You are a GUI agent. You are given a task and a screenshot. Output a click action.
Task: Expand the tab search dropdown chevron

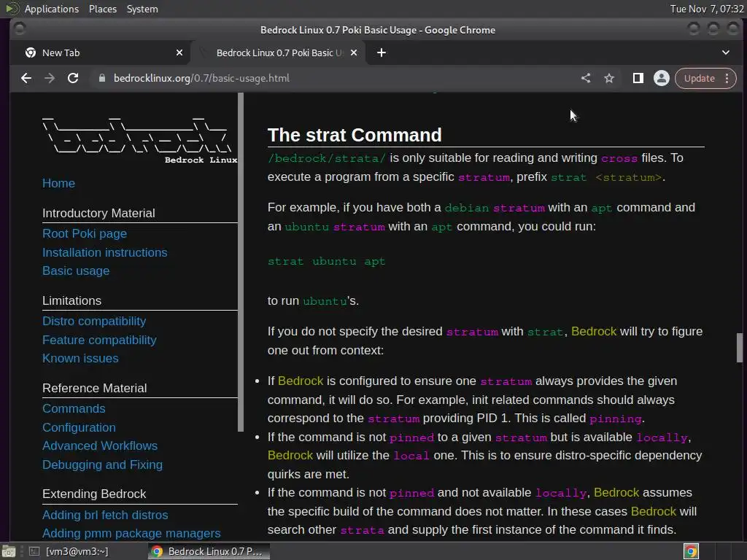726,52
